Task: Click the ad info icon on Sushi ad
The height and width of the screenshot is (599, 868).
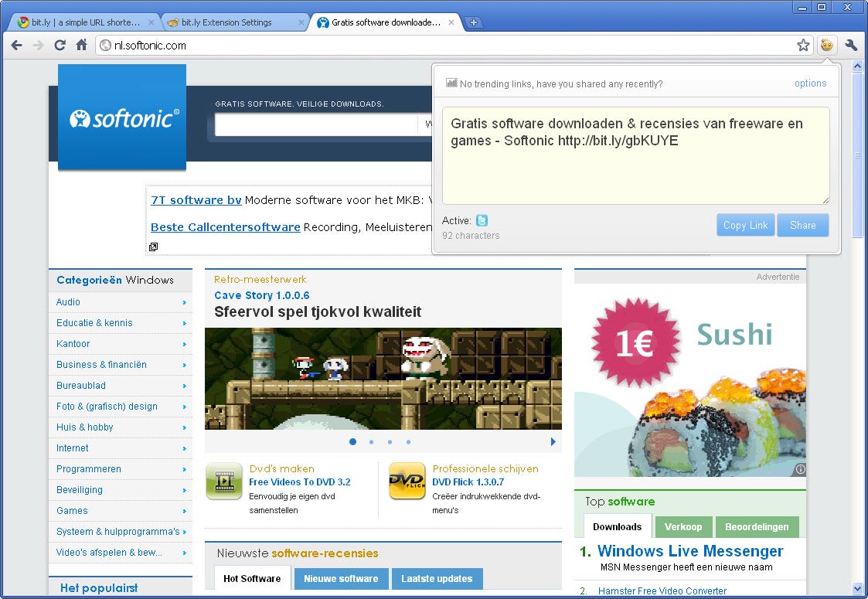Action: [800, 469]
